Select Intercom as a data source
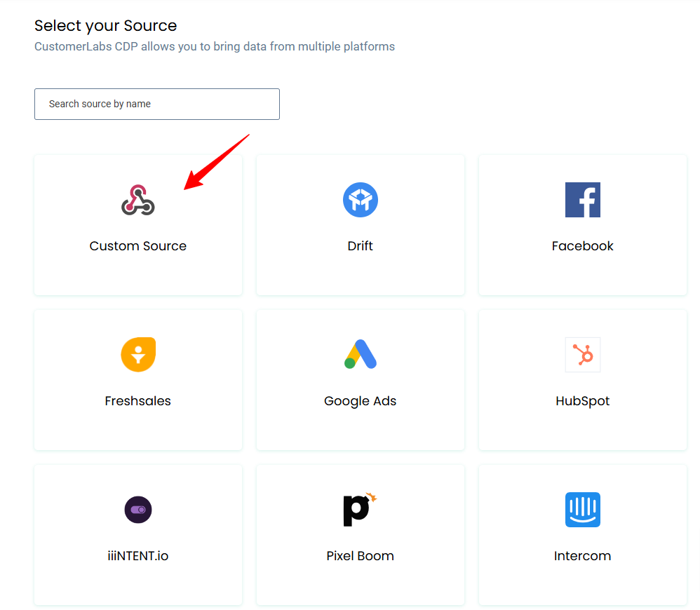This screenshot has width=700, height=610. pos(582,534)
